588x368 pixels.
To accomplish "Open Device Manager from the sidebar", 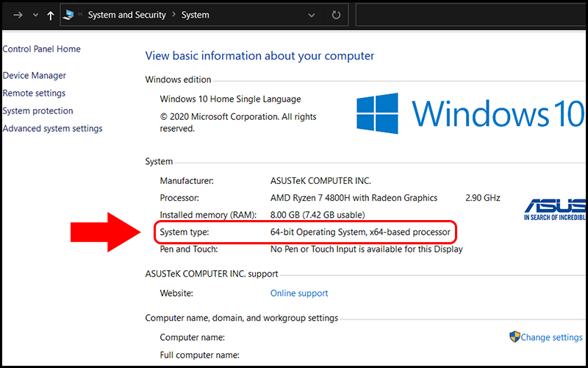I will click(x=35, y=76).
